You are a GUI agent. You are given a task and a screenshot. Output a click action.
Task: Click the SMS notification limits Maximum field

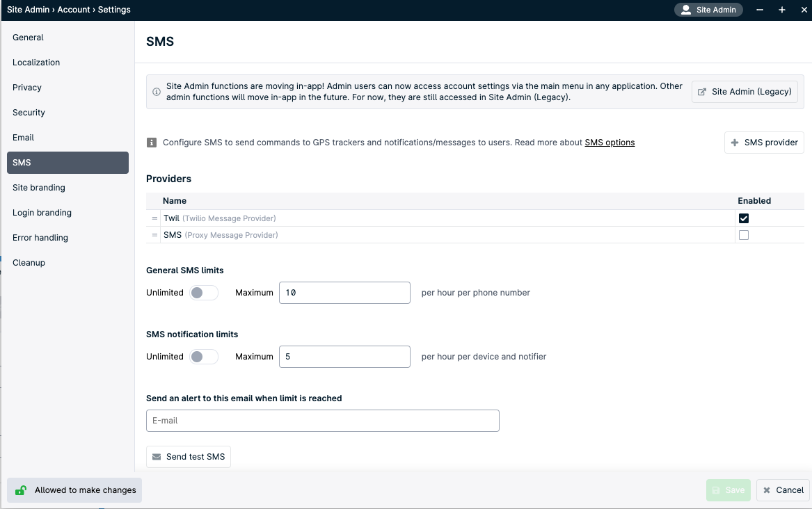tap(344, 357)
